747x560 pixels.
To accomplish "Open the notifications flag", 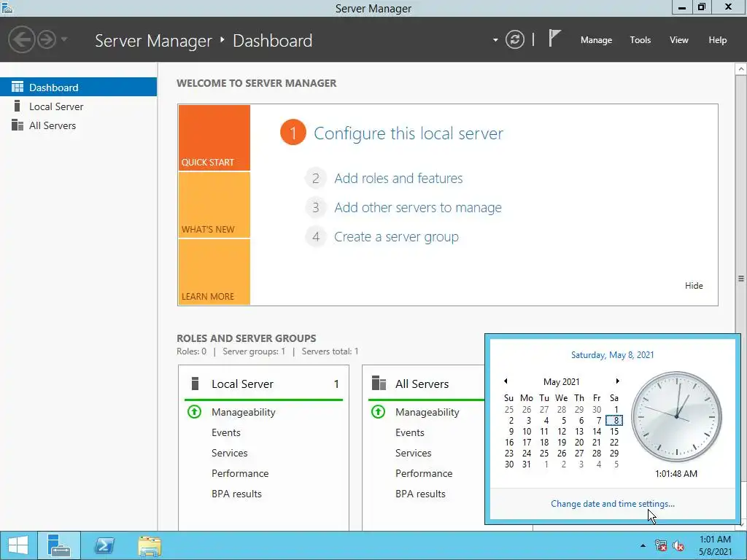I will 554,38.
